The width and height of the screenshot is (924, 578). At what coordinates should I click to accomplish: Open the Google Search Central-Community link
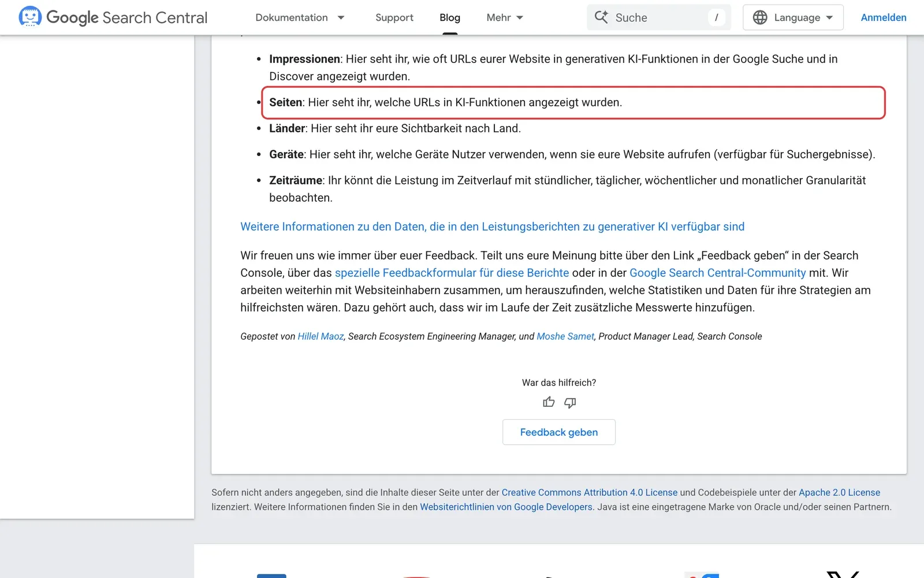click(x=718, y=273)
